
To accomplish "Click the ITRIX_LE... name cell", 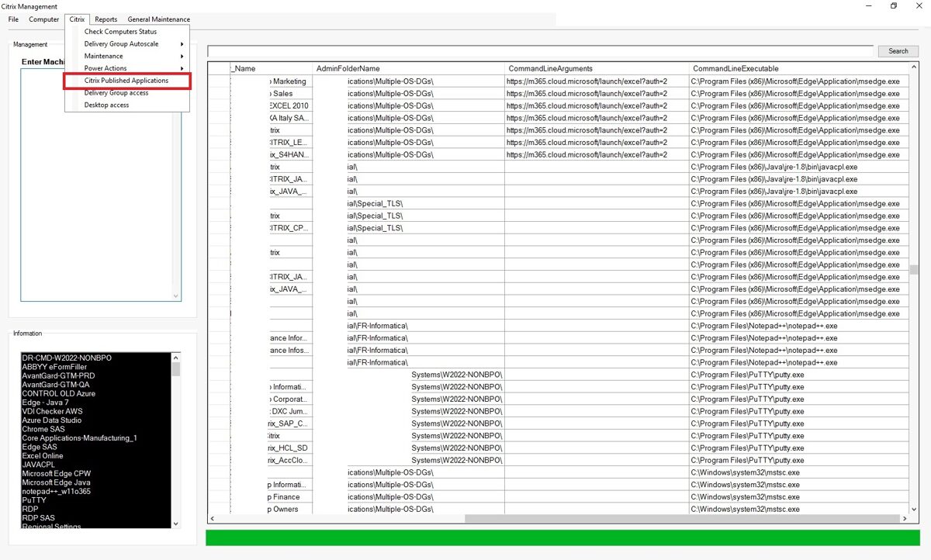I will pyautogui.click(x=272, y=143).
